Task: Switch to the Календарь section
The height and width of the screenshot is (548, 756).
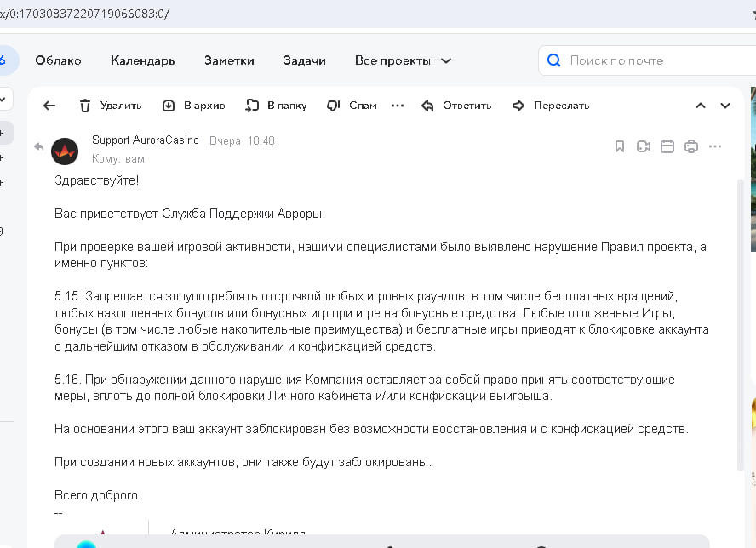Action: (142, 60)
